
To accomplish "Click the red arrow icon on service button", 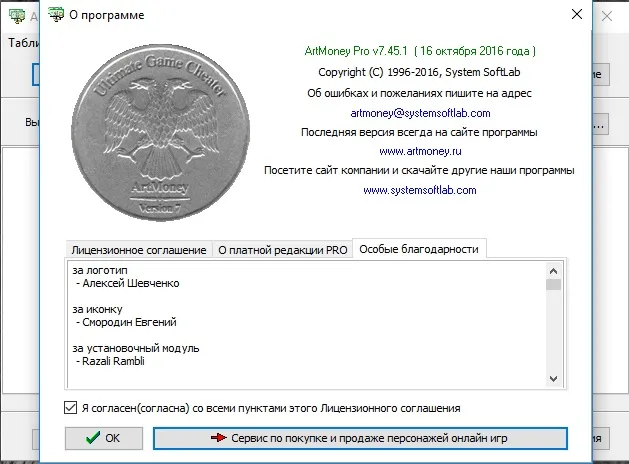I will [x=219, y=438].
